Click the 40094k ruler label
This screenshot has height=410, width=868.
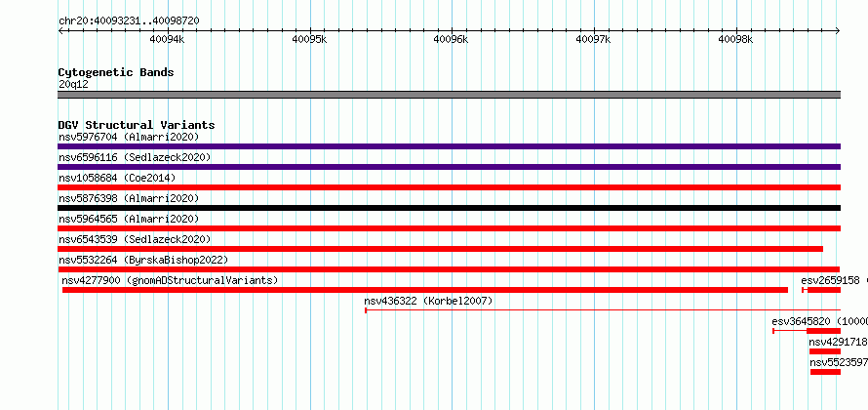coord(167,39)
